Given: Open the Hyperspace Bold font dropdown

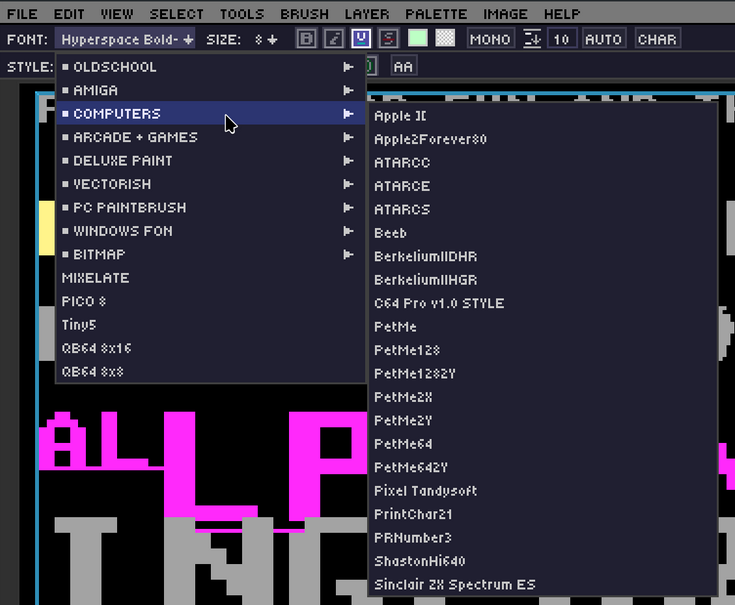Looking at the screenshot, I should (125, 39).
